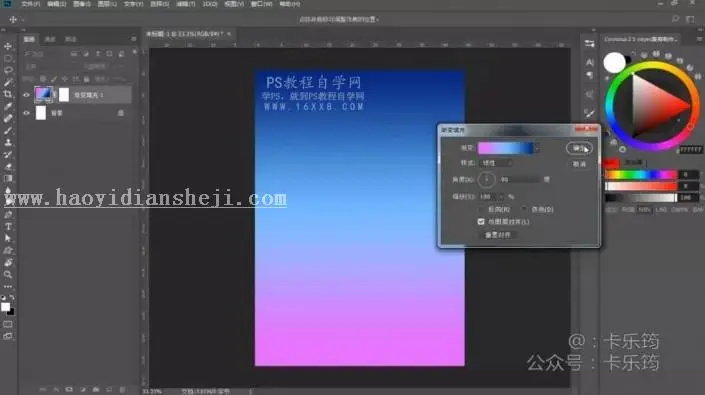Click the gradient preview bar in dialog
The width and height of the screenshot is (705, 395).
click(x=506, y=148)
